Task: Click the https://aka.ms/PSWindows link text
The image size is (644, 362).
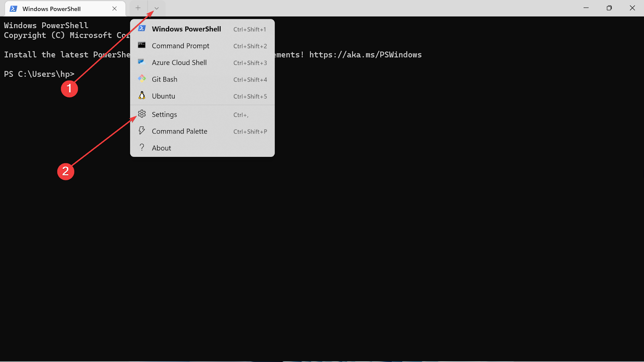Action: pyautogui.click(x=365, y=55)
